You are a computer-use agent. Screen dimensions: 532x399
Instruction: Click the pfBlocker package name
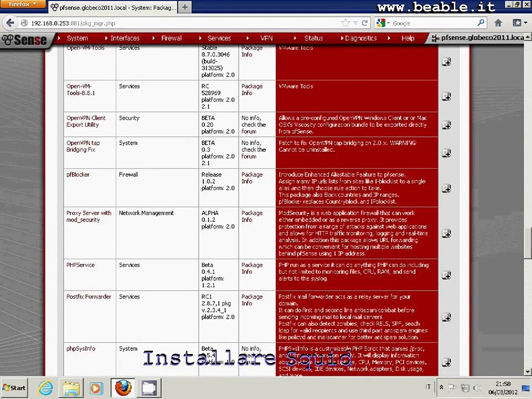[78, 175]
